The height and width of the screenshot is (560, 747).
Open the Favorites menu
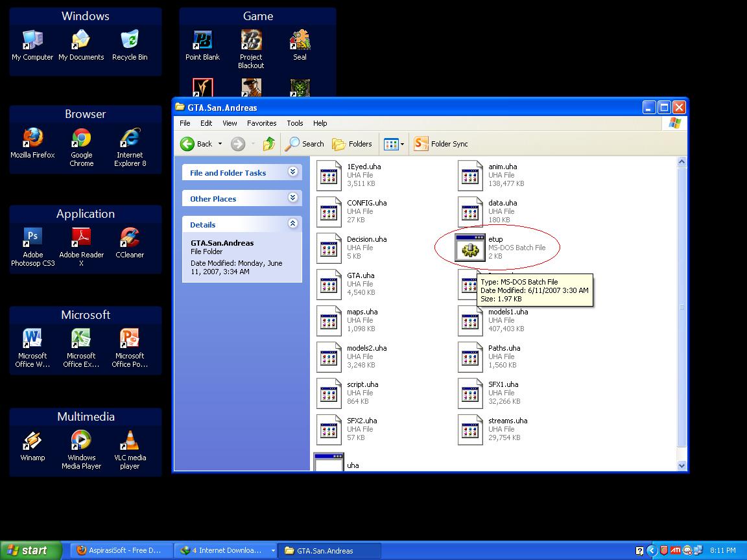click(x=261, y=123)
